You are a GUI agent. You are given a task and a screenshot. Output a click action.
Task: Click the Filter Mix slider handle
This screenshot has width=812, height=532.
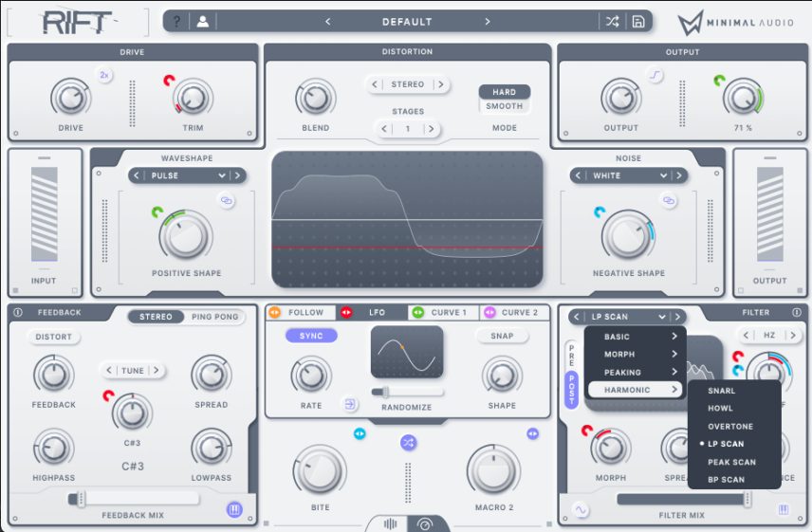coord(747,499)
